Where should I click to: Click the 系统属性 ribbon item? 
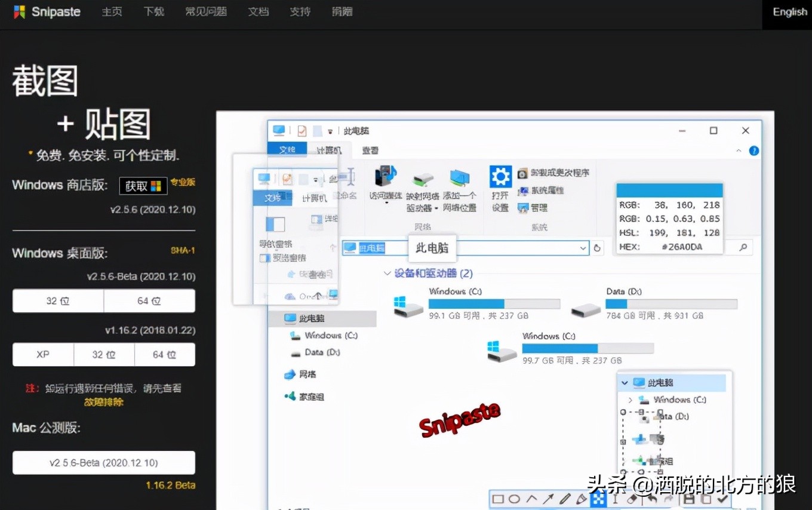click(540, 191)
